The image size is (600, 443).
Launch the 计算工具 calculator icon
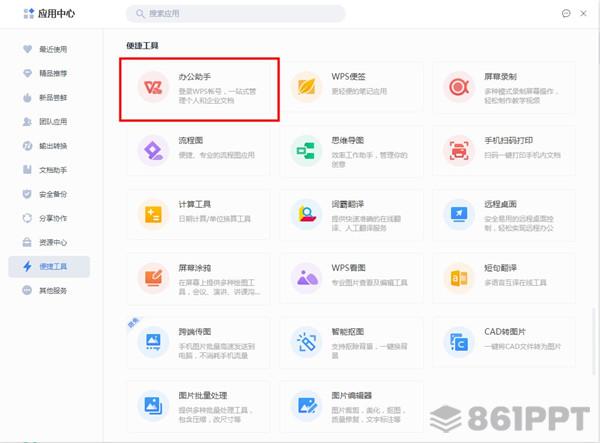coord(153,213)
